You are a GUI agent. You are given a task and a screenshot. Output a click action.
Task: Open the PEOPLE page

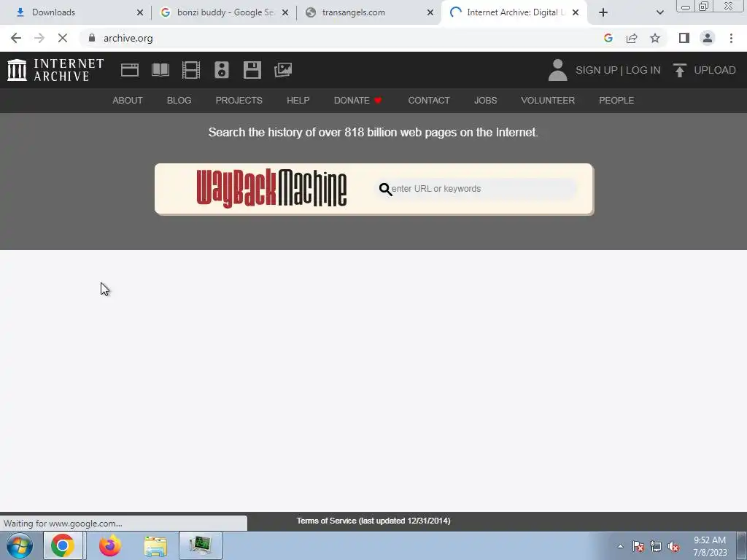(x=616, y=101)
